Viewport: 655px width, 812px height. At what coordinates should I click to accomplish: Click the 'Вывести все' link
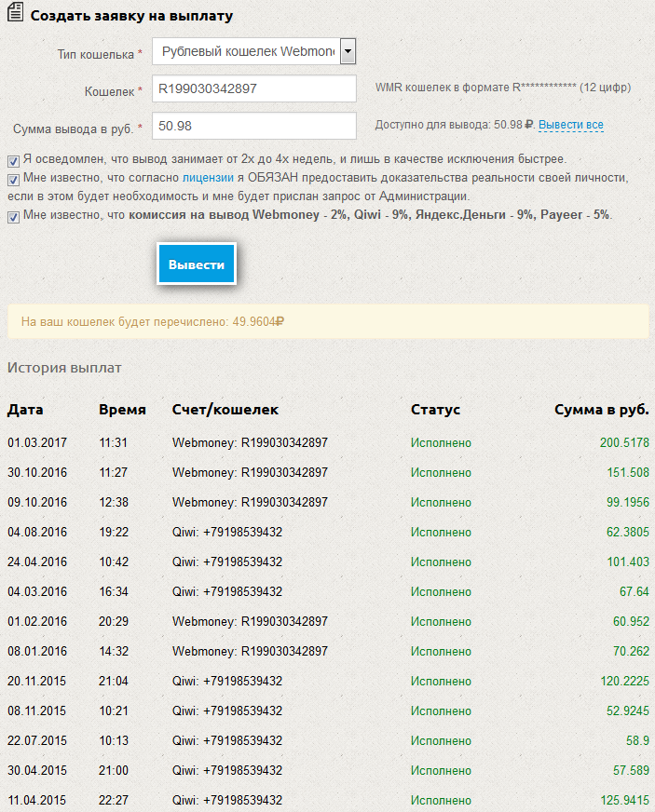coord(570,125)
